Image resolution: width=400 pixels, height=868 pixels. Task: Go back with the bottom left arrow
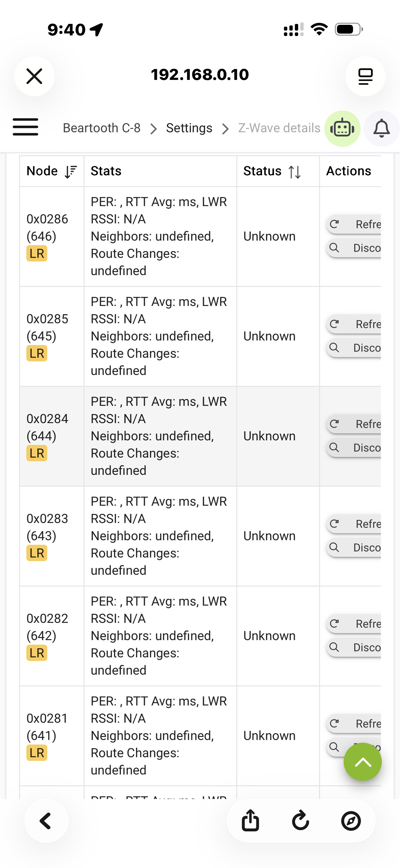[46, 821]
